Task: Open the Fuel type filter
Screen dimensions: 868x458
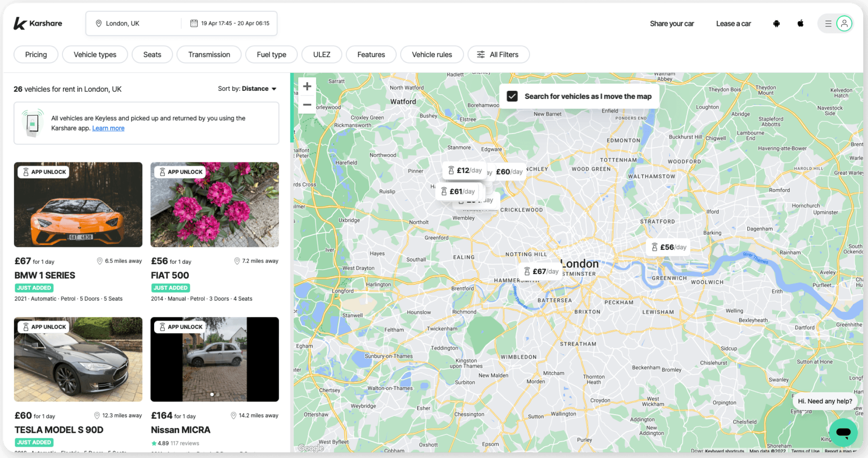Action: pos(272,55)
